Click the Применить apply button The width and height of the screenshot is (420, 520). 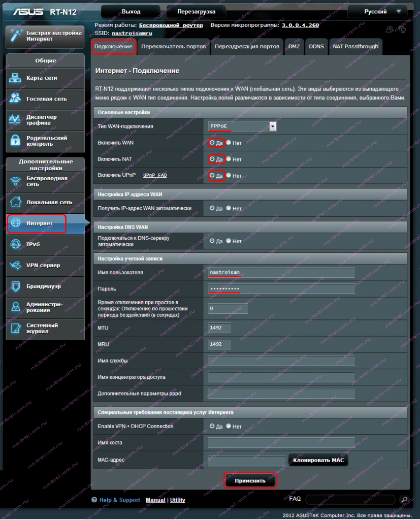click(x=250, y=480)
